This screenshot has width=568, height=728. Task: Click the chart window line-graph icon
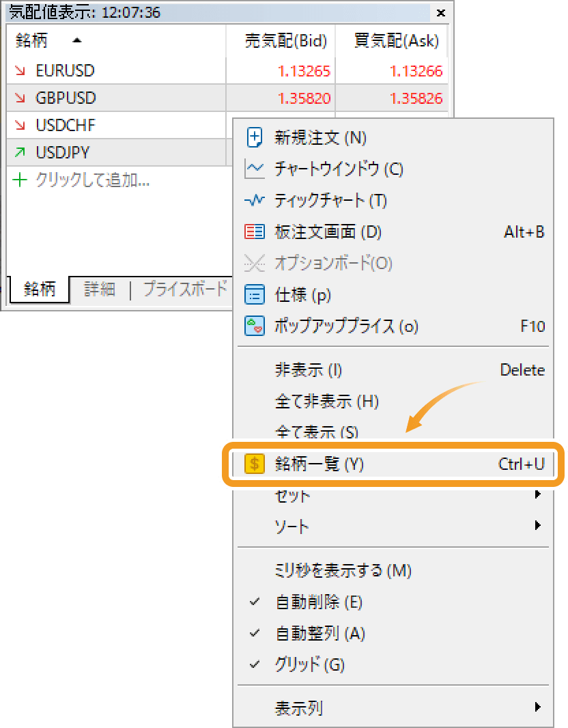tap(254, 169)
